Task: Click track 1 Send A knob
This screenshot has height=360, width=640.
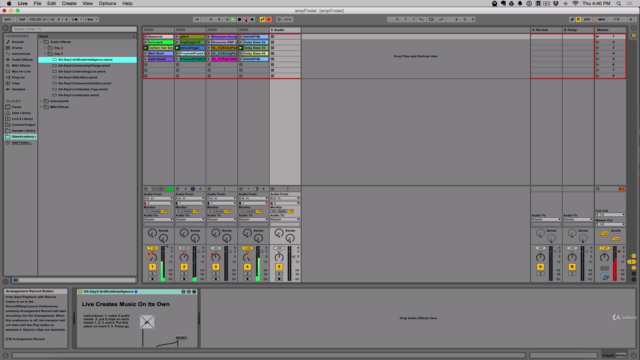Action: coord(152,233)
